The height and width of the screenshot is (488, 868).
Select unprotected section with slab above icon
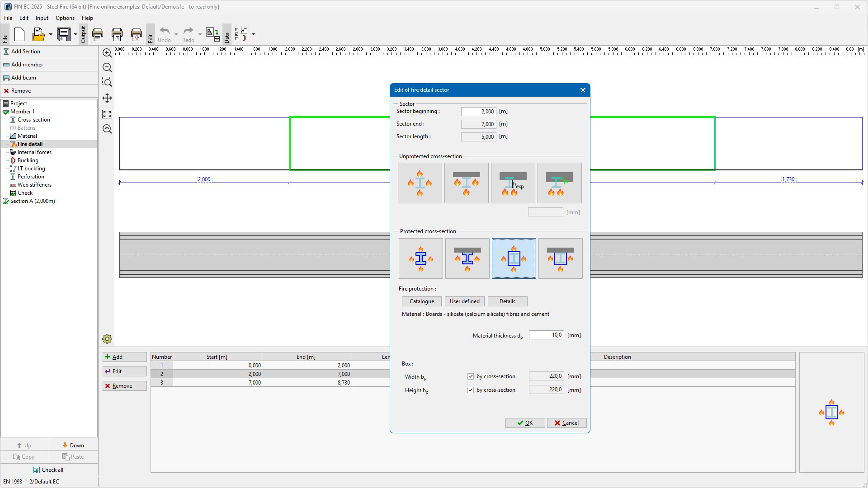[466, 183]
